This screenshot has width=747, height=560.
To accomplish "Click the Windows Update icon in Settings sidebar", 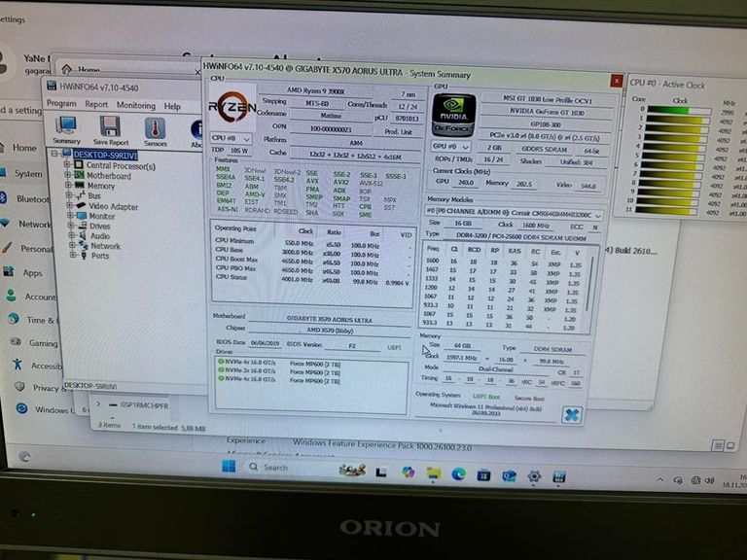I will click(21, 408).
